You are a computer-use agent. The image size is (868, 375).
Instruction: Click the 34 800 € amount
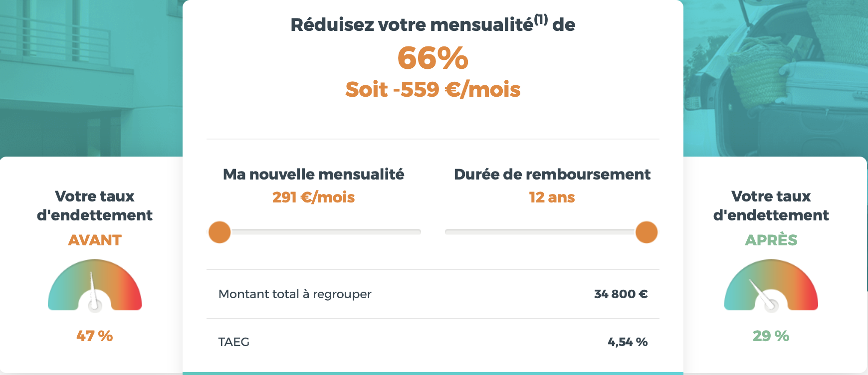point(621,294)
